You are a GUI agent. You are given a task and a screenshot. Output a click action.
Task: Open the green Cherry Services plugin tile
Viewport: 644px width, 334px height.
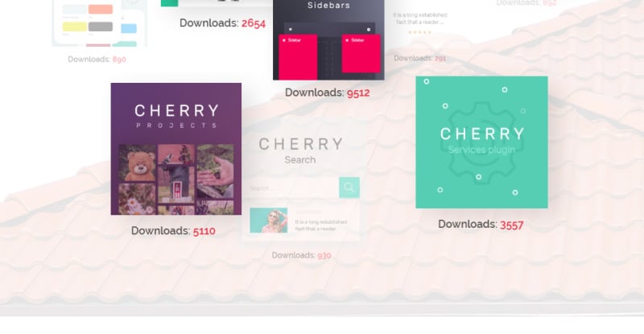tap(481, 142)
